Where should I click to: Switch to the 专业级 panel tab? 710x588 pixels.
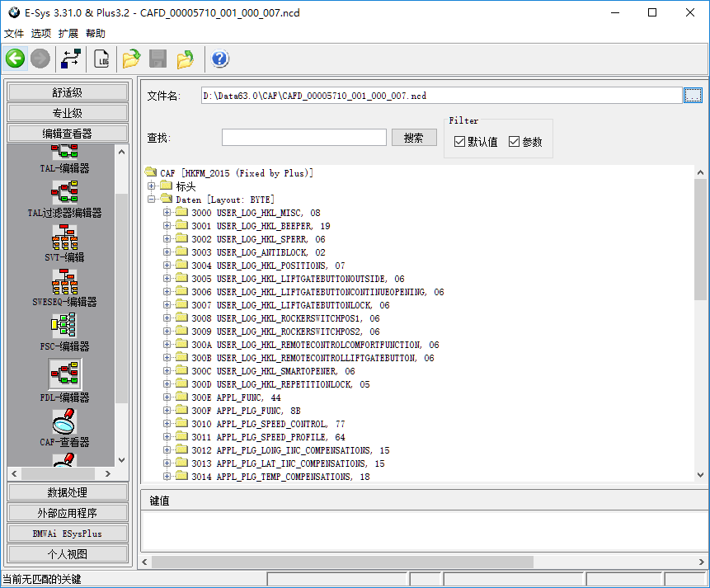(x=68, y=113)
